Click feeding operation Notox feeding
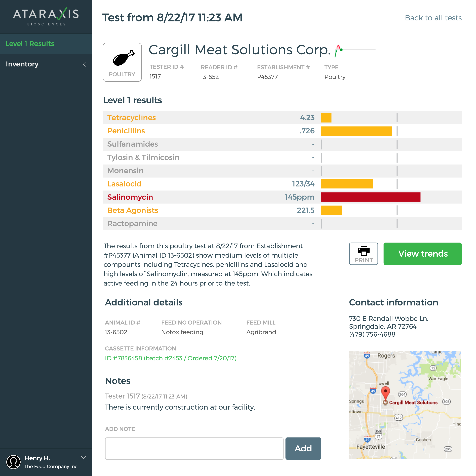 (182, 332)
